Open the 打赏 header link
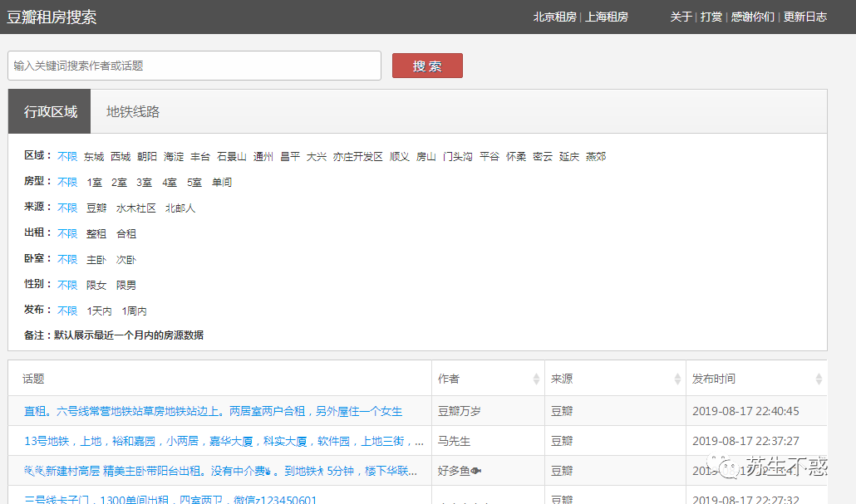856x504 pixels. (x=711, y=17)
